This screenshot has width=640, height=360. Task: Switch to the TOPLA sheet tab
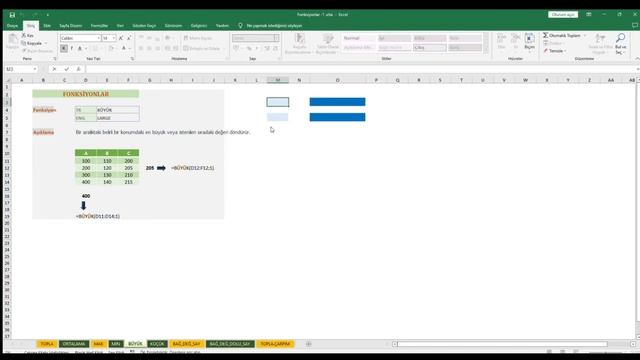(47, 344)
